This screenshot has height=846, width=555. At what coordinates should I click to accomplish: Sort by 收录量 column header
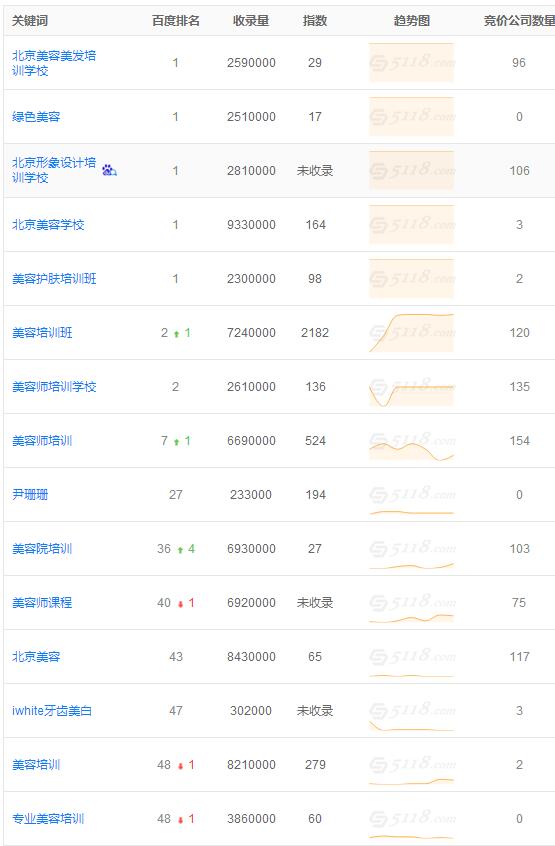coord(251,21)
